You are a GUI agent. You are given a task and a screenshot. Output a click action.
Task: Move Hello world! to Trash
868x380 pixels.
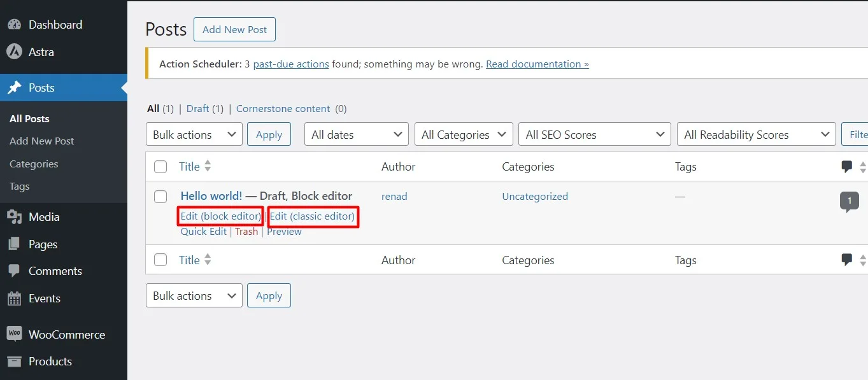tap(246, 231)
